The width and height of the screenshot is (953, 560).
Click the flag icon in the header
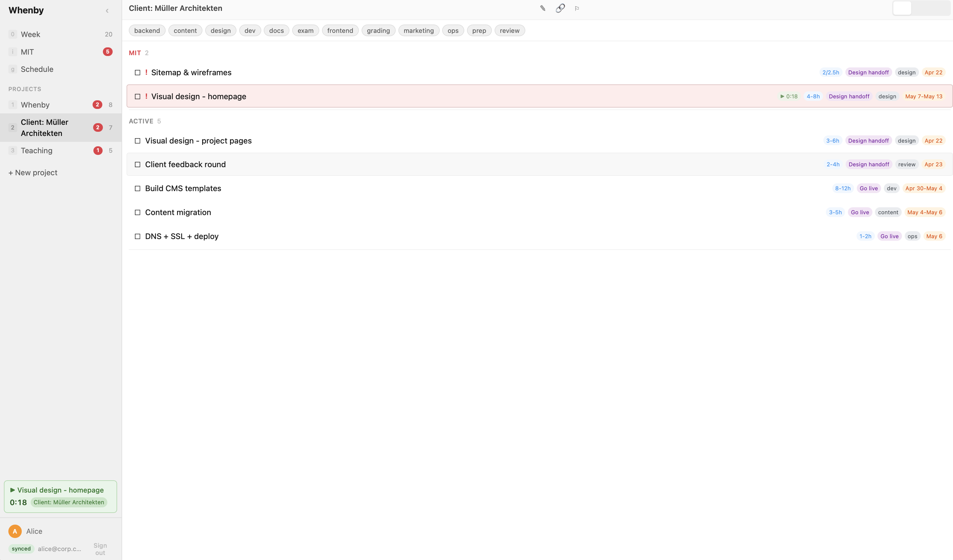coord(577,8)
